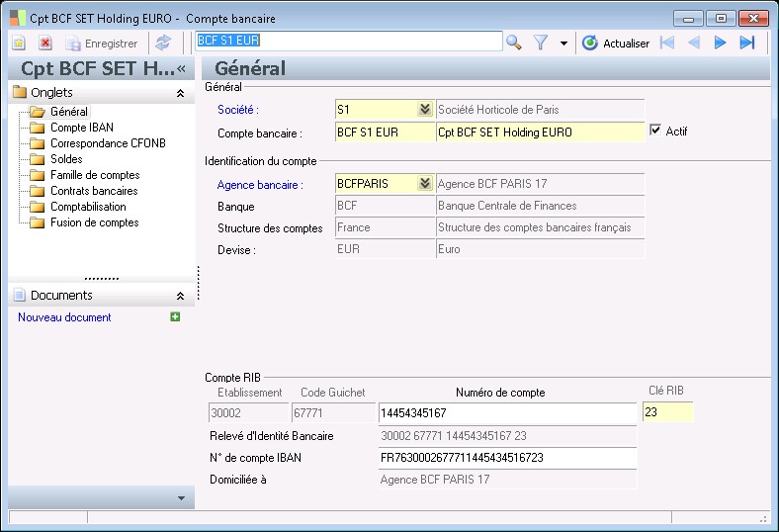Viewport: 779px width, 532px height.
Task: Click the refresh arrows toolbar icon
Action: (163, 43)
